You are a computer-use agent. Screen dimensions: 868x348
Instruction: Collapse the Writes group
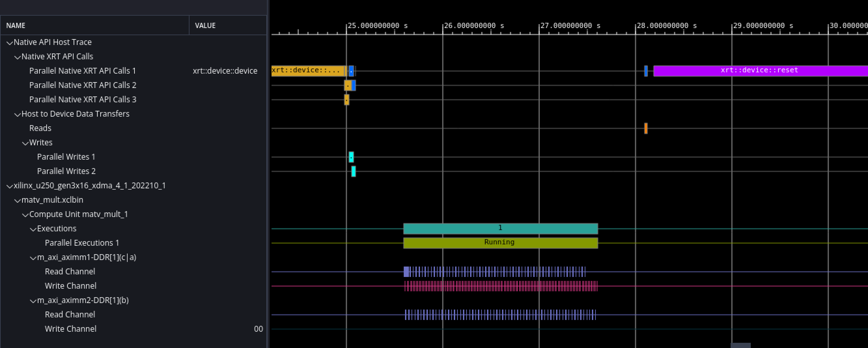[25, 143]
